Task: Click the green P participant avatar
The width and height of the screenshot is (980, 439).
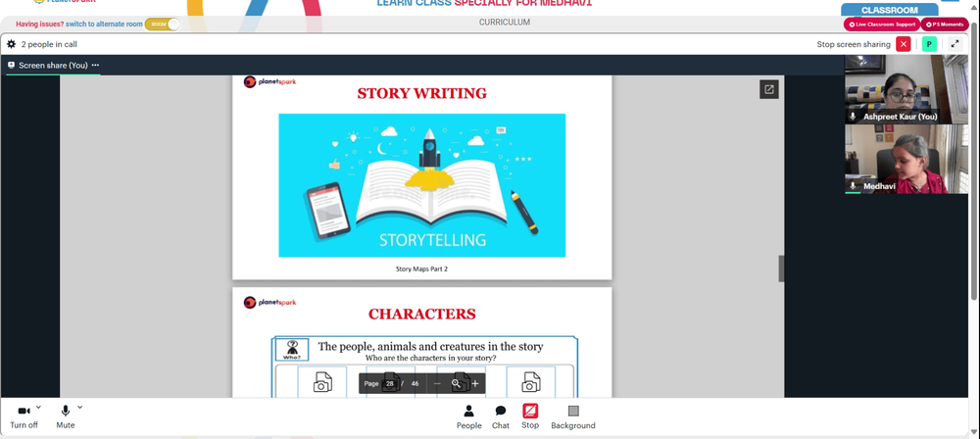Action: [x=929, y=44]
